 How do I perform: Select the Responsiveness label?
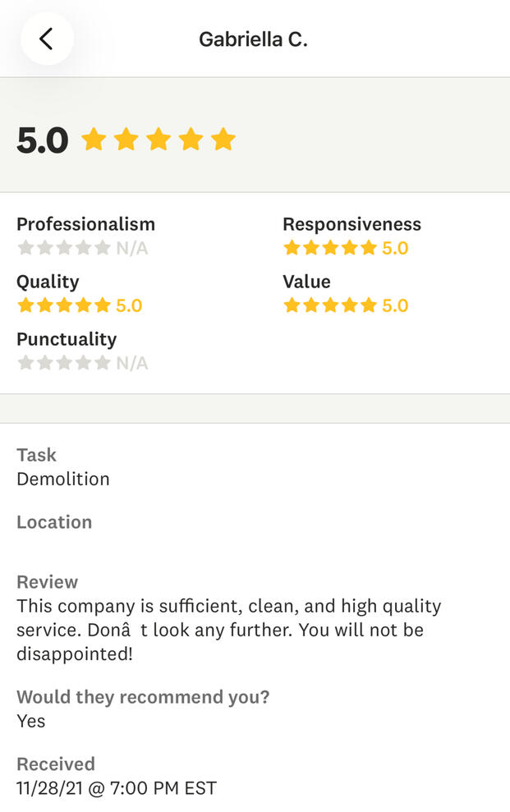pos(351,224)
